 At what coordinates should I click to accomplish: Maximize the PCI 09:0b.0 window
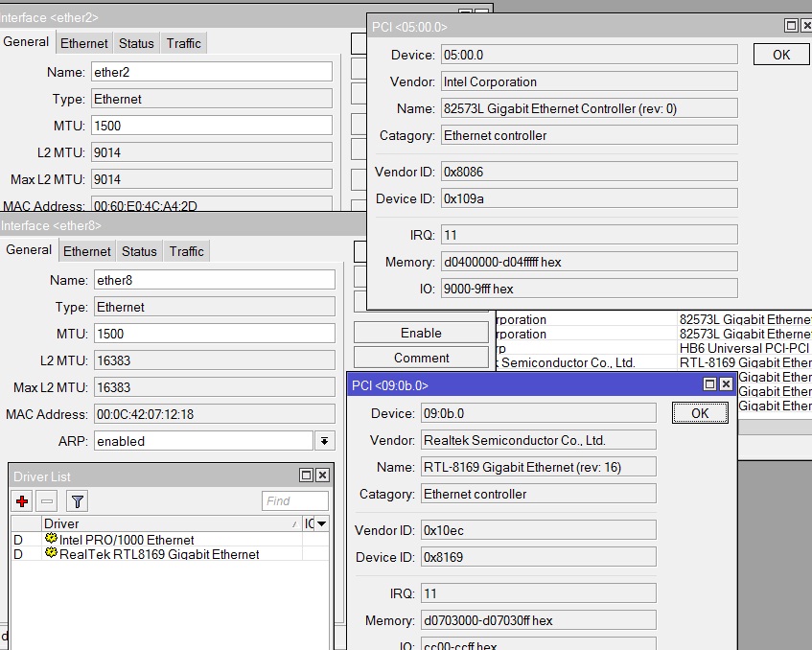pos(710,383)
